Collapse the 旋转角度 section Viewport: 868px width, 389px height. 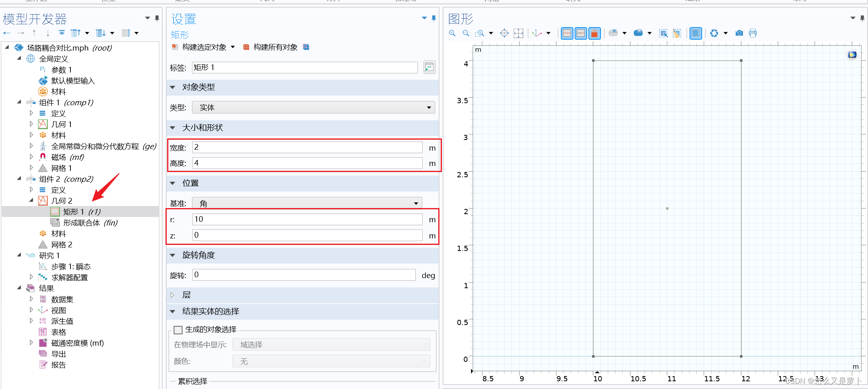173,255
